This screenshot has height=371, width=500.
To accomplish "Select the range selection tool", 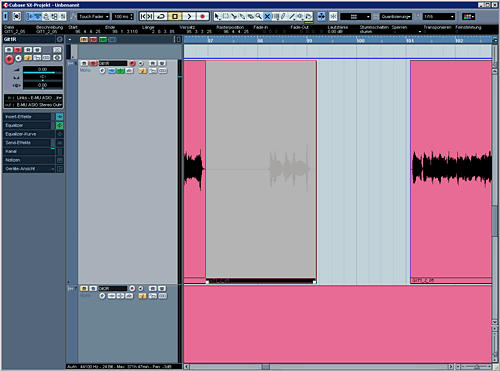I will (x=226, y=16).
